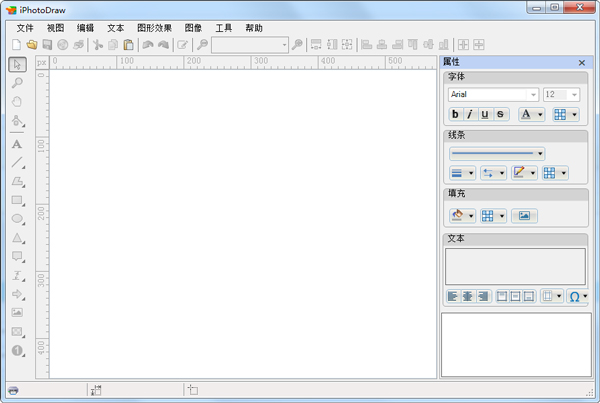Copy the selection toolbar icon
The image size is (600, 403).
[x=113, y=45]
